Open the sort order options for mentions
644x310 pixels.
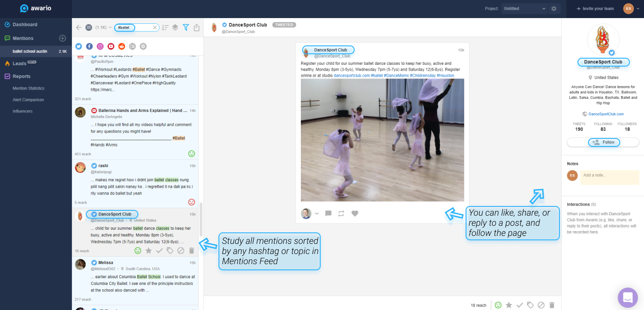coord(165,27)
